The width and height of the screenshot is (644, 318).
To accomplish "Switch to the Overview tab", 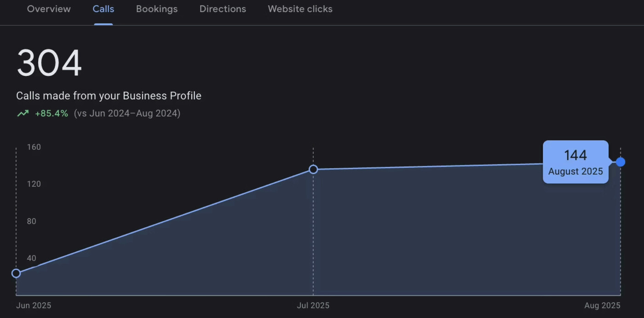I will pos(49,9).
